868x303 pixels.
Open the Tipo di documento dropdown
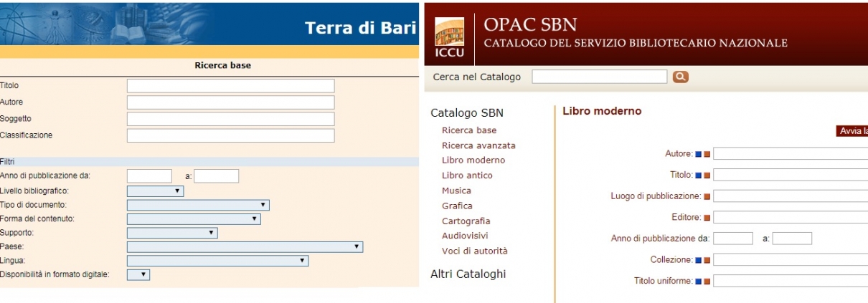click(198, 205)
